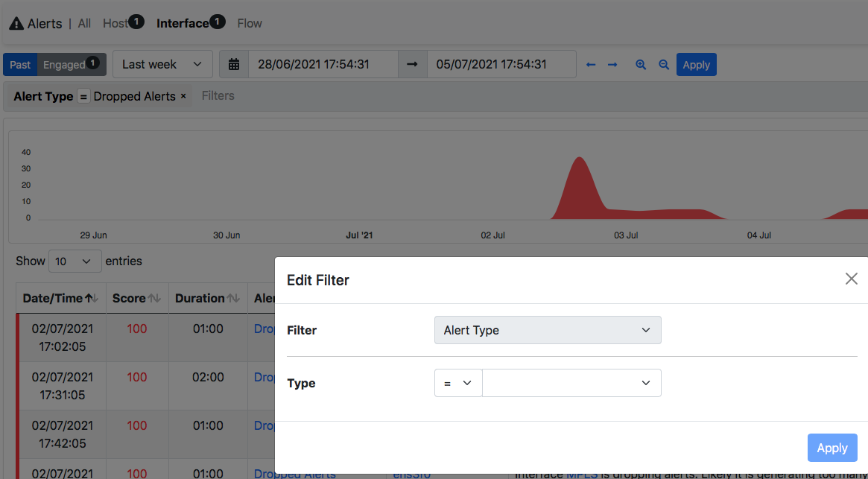Open the empty Type value dropdown
868x479 pixels.
(x=571, y=382)
